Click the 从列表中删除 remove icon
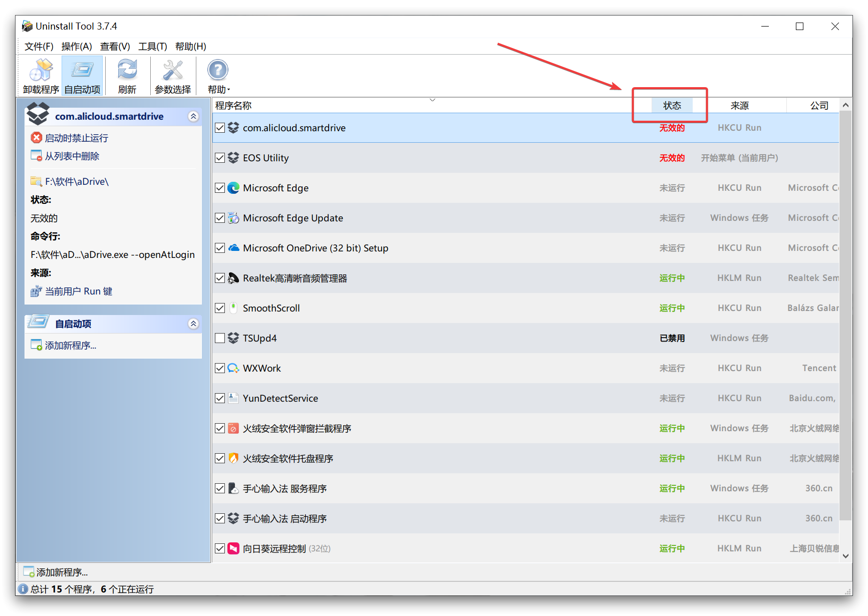The image size is (868, 616). 37,156
